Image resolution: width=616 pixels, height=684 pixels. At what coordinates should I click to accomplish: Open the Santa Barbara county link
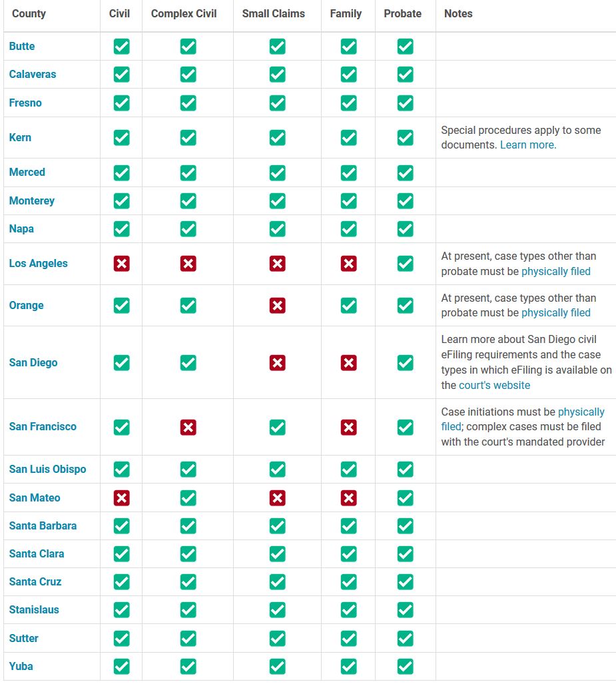pos(43,525)
